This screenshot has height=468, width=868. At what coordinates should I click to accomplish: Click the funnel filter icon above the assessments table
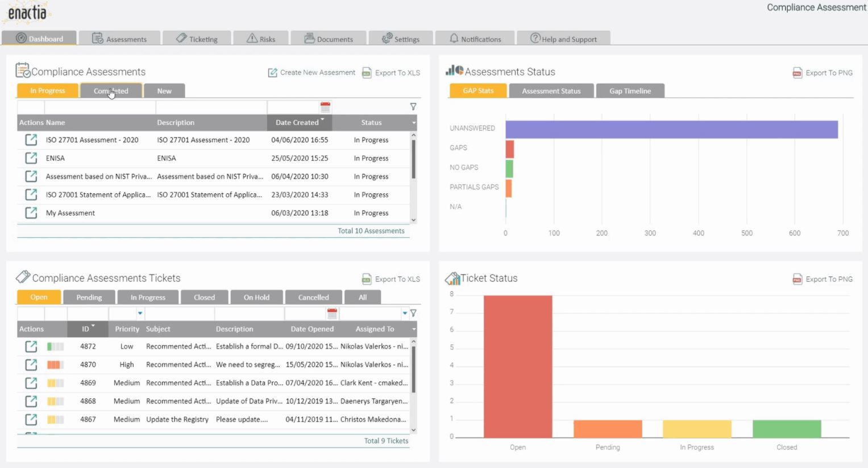point(413,106)
